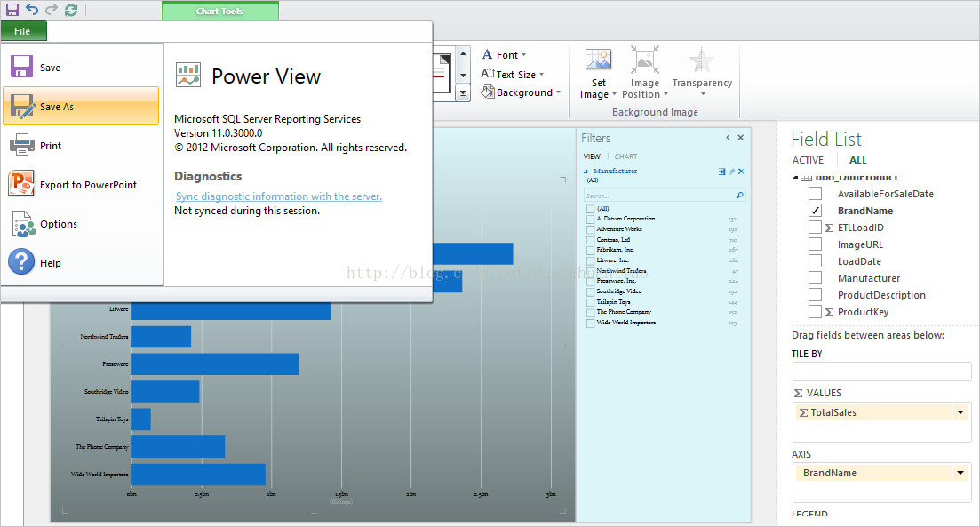This screenshot has width=980, height=527.
Task: Uncheck the BrandName field checkbox
Action: (x=815, y=210)
